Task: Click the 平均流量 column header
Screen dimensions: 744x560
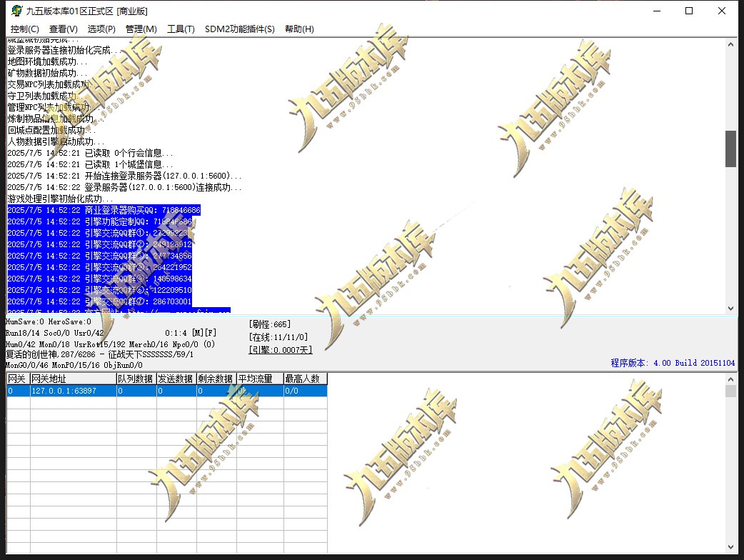Action: click(x=260, y=379)
